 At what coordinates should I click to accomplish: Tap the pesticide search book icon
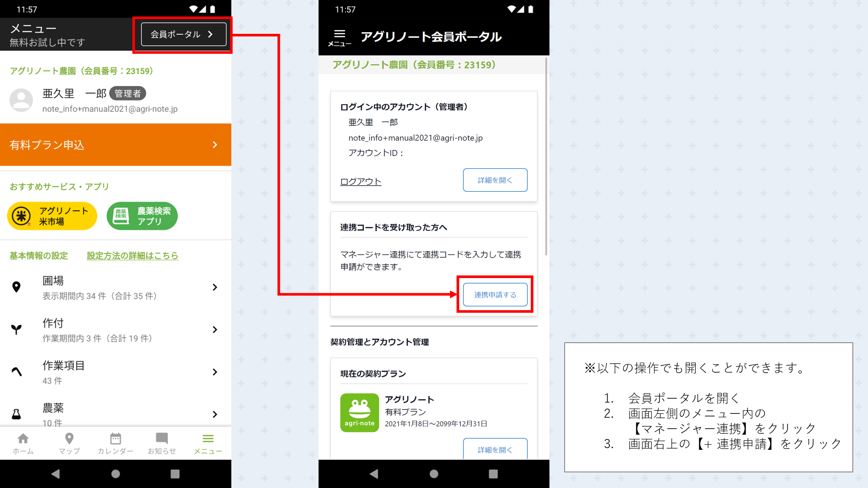pyautogui.click(x=121, y=216)
